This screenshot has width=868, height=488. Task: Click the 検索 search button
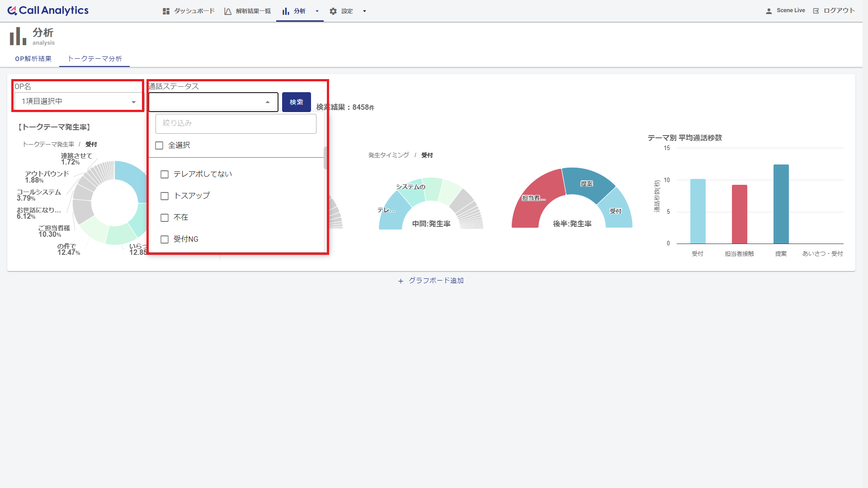coord(296,101)
